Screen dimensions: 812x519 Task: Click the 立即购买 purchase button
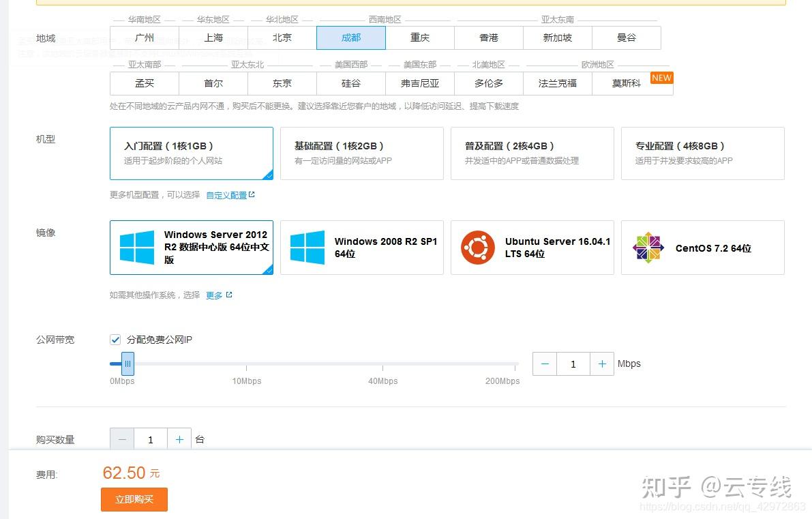coord(134,499)
